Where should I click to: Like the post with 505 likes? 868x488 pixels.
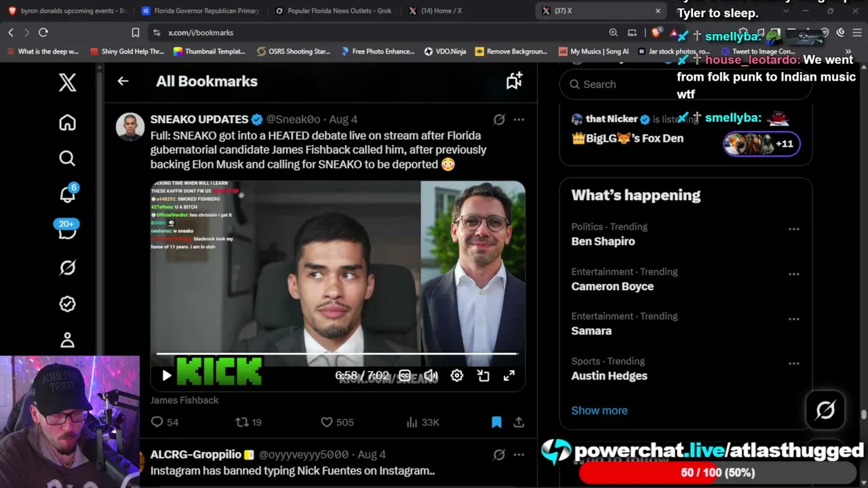click(x=337, y=422)
